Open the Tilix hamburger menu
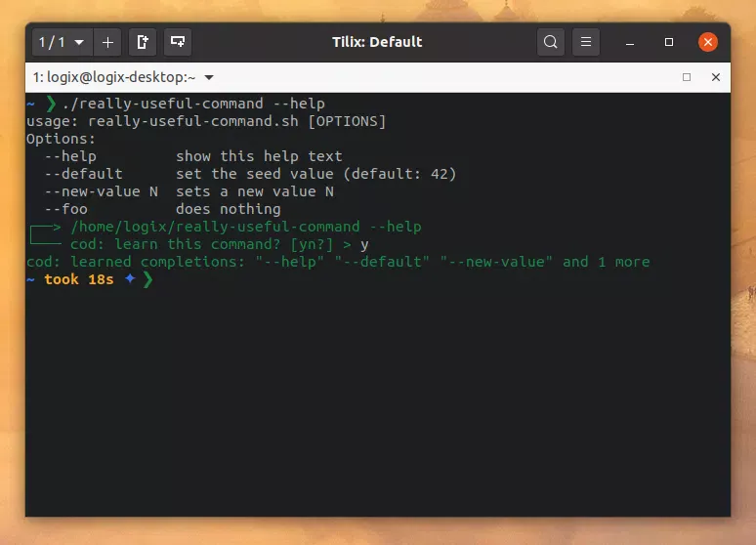756x545 pixels. (x=585, y=42)
